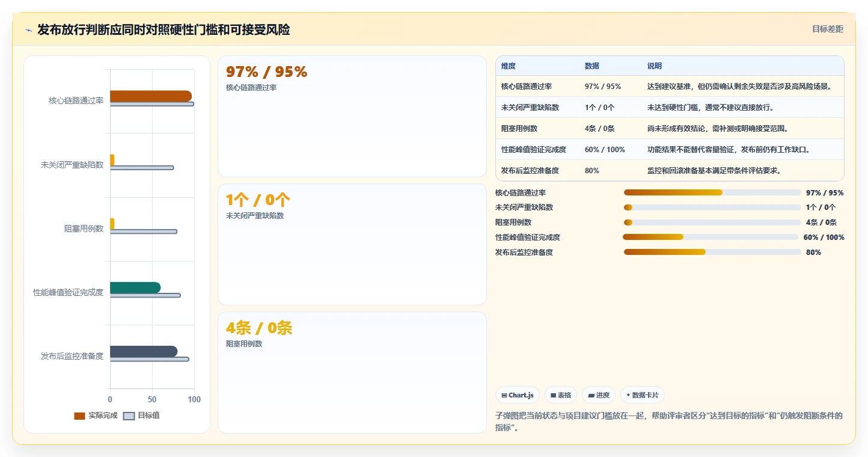Click the 说明 table column header
The height and width of the screenshot is (457, 868).
(655, 66)
